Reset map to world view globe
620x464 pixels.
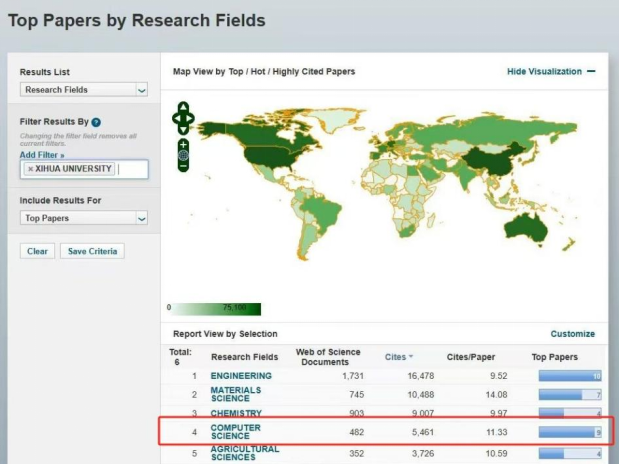pyautogui.click(x=183, y=155)
